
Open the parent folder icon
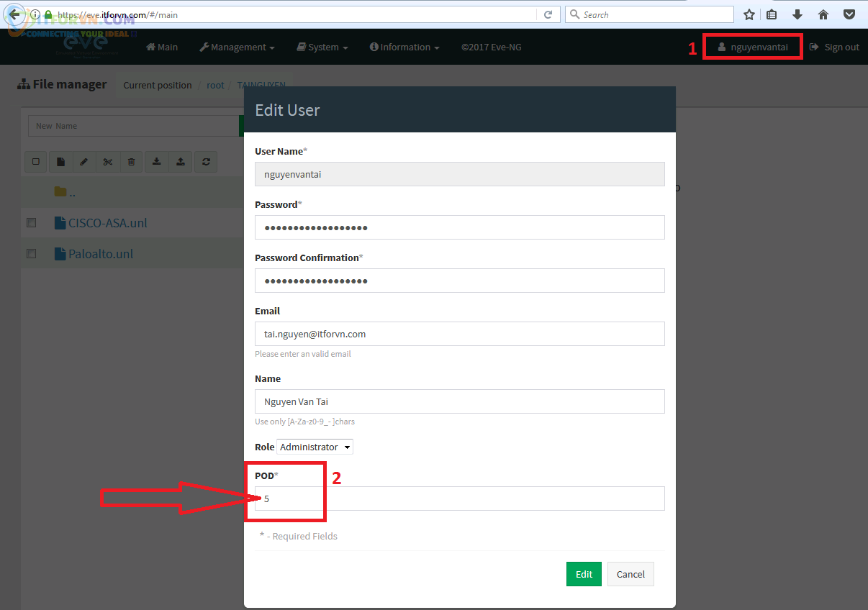click(x=60, y=192)
